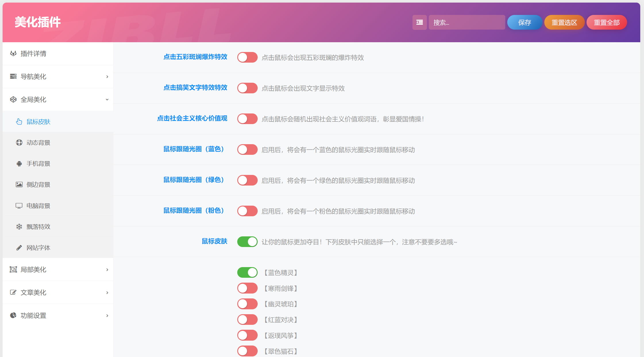
Task: Click the sidebar collapse icon beside search box
Action: coord(420,22)
